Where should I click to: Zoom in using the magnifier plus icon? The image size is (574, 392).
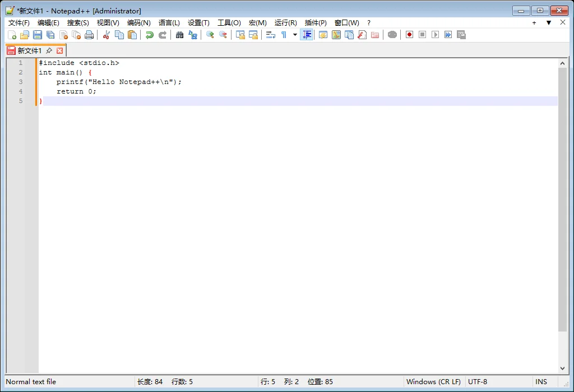coord(210,35)
